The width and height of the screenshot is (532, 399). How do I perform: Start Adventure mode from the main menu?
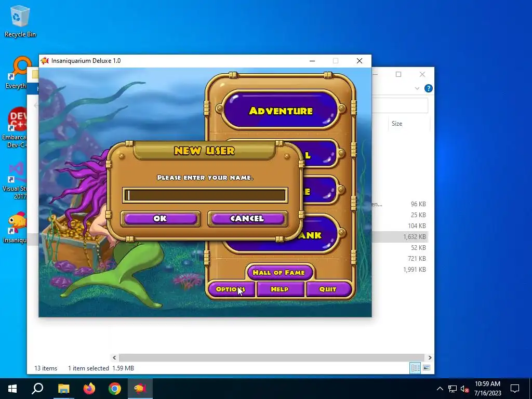coord(281,110)
